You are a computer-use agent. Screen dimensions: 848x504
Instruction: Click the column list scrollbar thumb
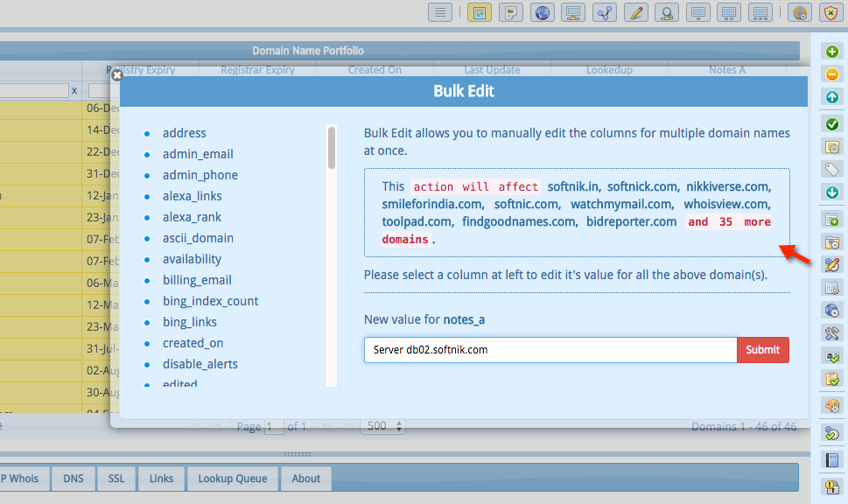click(332, 148)
